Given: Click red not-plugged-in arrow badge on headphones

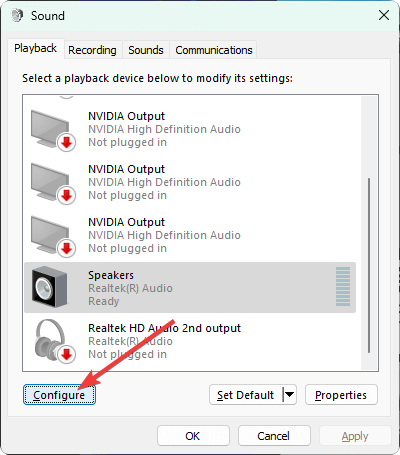Looking at the screenshot, I should [67, 354].
